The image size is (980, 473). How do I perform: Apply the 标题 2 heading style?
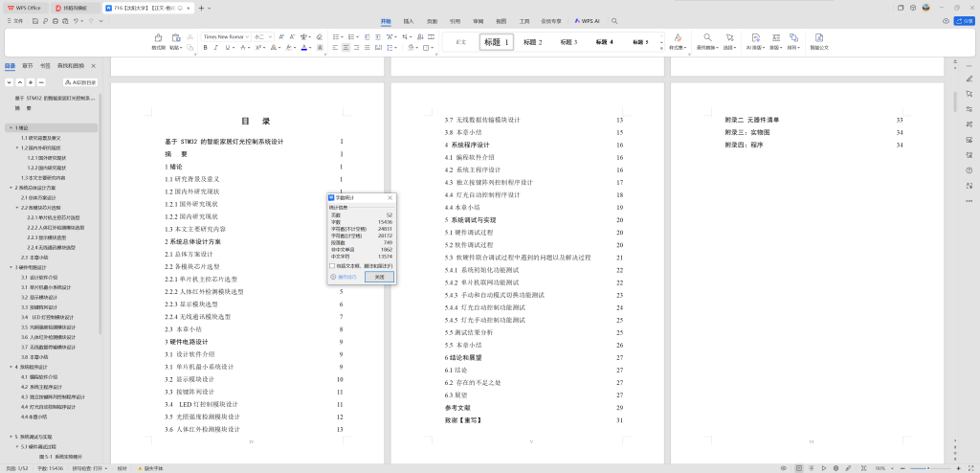point(533,42)
